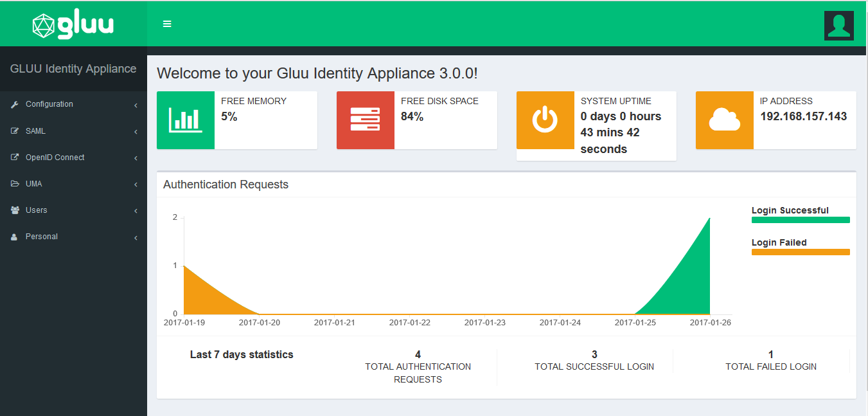Click the Login Failed orange legend swatch
The image size is (868, 416).
(x=800, y=252)
